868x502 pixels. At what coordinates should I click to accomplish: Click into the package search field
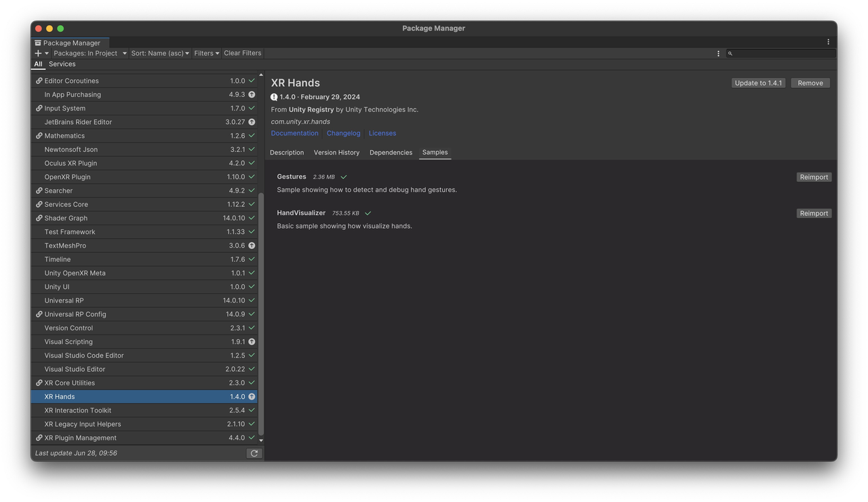point(781,54)
